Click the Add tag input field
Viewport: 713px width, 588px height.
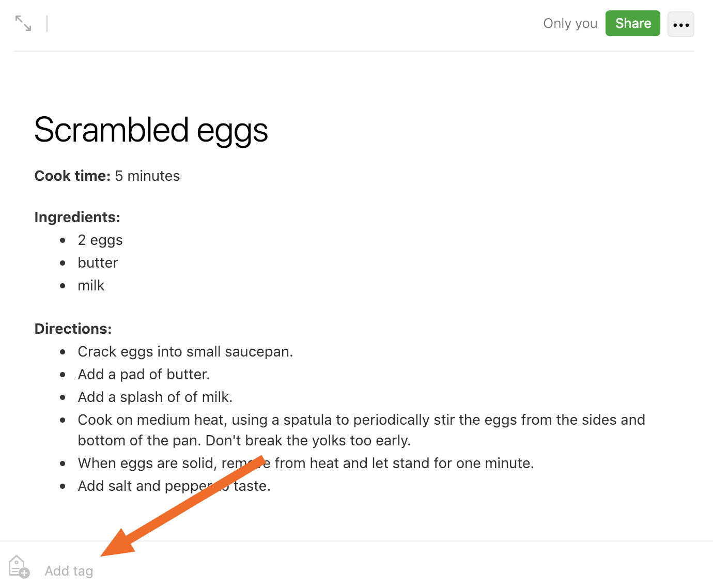click(69, 571)
